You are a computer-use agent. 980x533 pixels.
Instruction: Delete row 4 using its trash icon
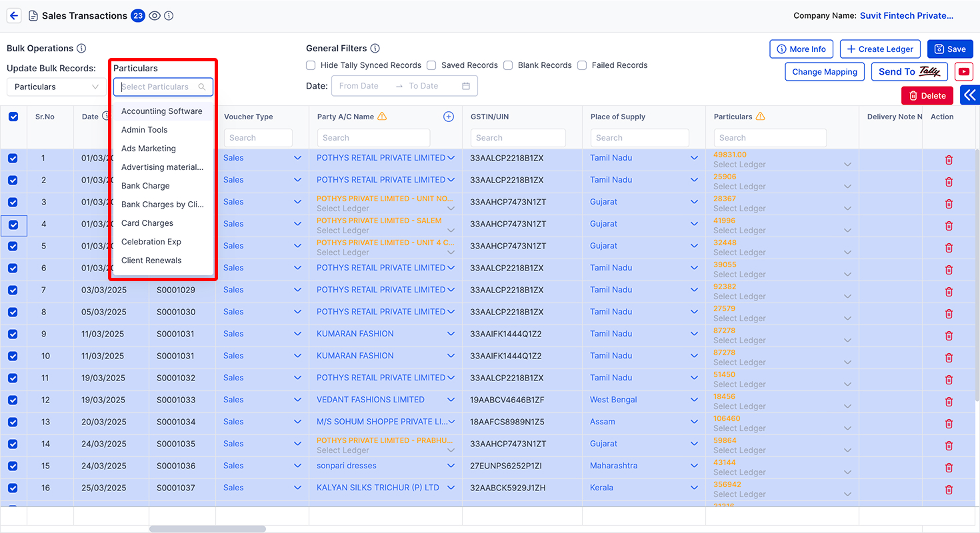pos(949,226)
